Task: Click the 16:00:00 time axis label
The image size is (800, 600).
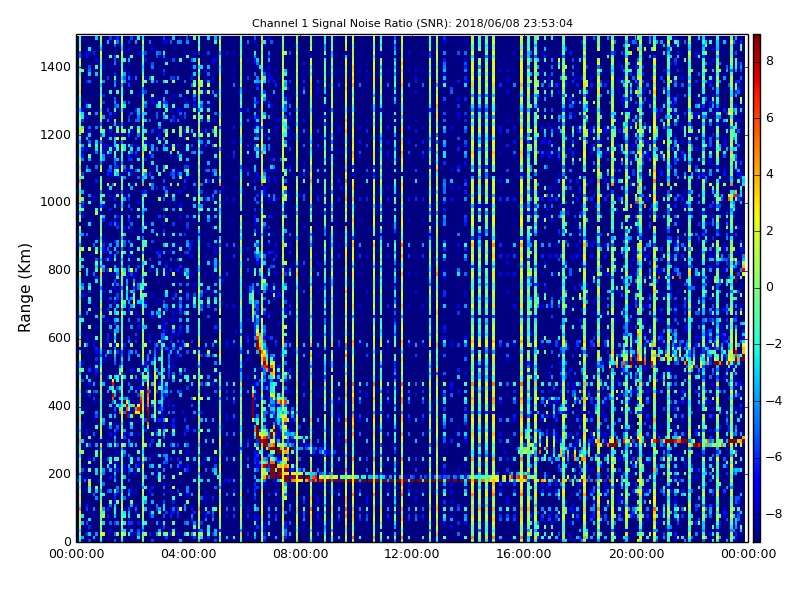Action: 523,554
